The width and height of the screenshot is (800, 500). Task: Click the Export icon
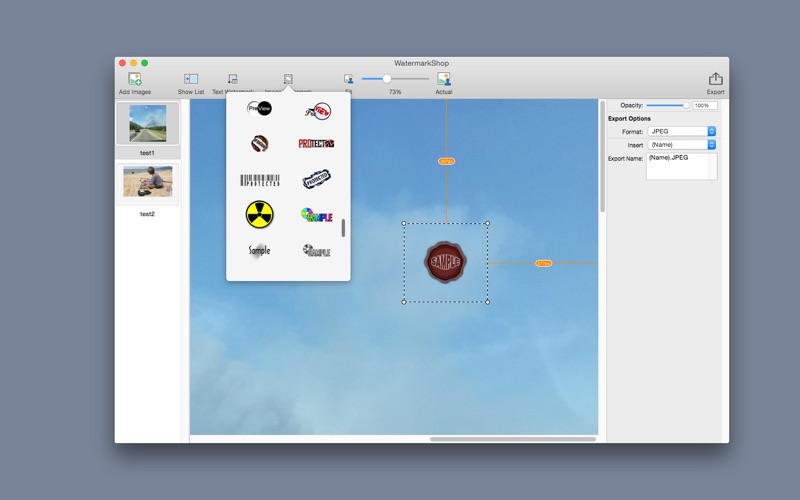715,79
